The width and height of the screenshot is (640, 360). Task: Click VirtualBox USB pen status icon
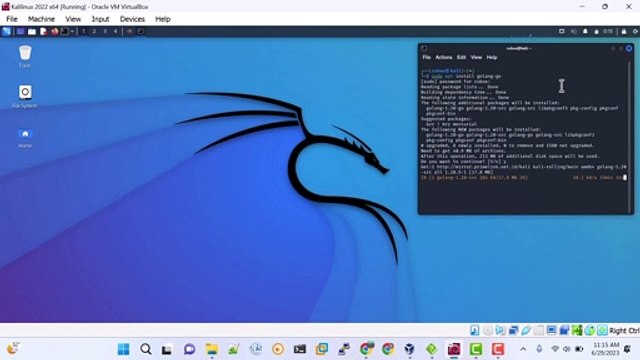point(526,330)
